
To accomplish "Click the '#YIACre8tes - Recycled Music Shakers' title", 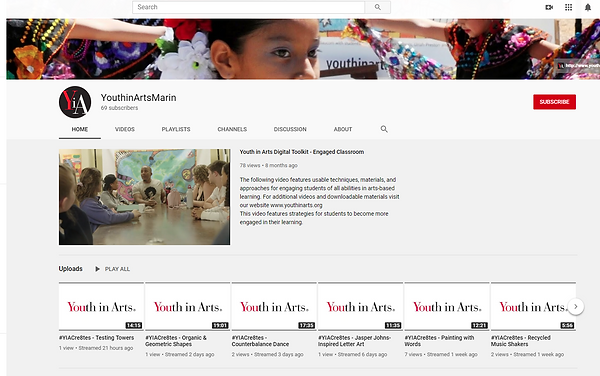I will pyautogui.click(x=521, y=341).
